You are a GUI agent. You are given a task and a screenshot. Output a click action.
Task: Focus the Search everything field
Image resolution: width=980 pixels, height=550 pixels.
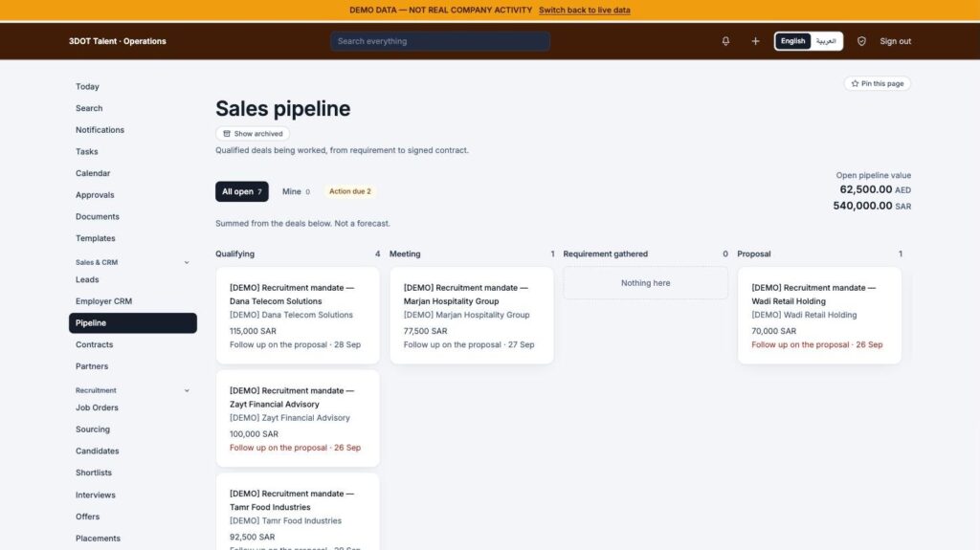click(440, 41)
